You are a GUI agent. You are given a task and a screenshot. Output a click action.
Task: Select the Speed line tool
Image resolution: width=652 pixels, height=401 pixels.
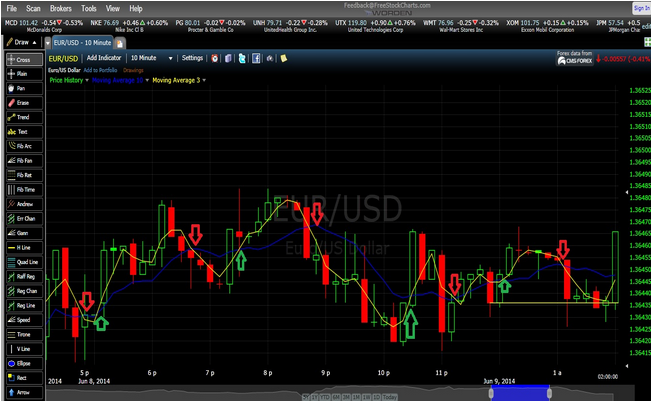pyautogui.click(x=25, y=320)
